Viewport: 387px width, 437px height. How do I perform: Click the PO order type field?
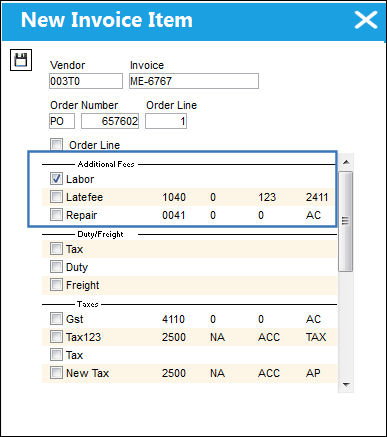pos(62,121)
